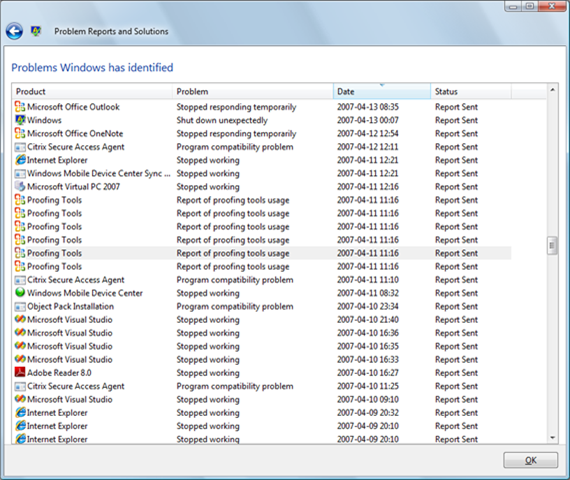Screen dimensions: 570x480
Task: Click the green Windows Mobile Device Center icon
Action: (20, 293)
